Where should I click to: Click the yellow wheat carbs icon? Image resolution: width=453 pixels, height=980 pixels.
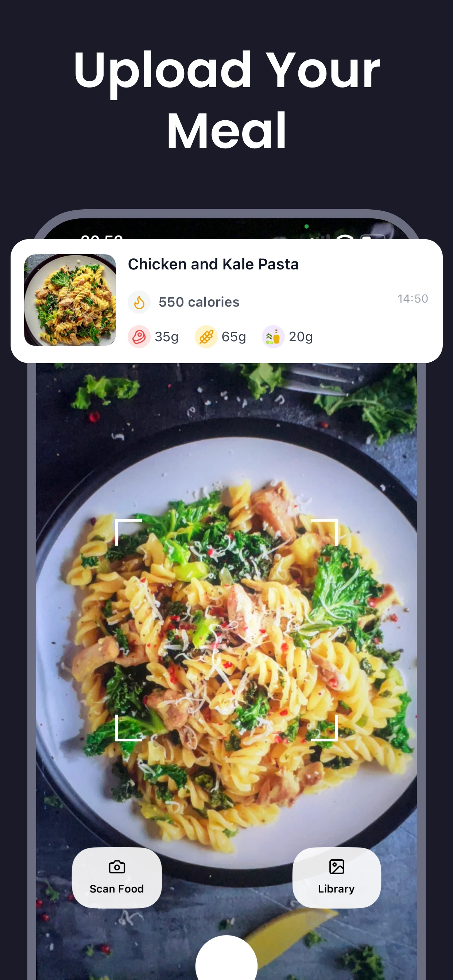point(206,337)
